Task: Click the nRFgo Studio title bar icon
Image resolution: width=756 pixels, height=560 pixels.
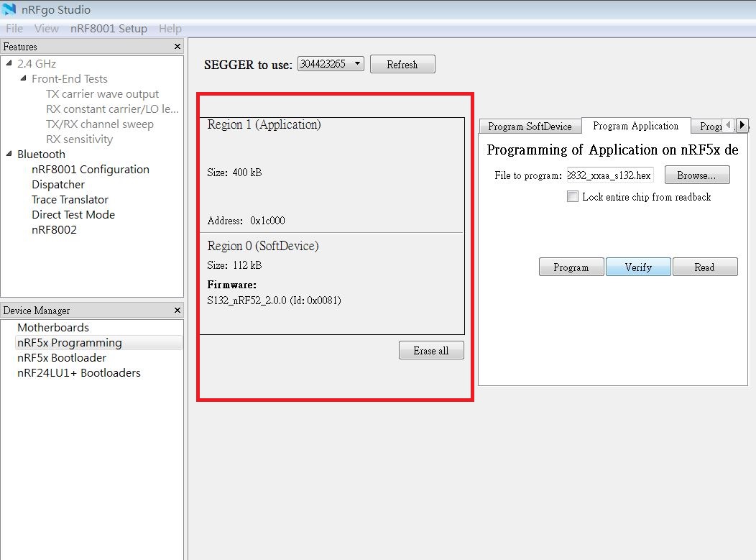Action: click(x=10, y=9)
